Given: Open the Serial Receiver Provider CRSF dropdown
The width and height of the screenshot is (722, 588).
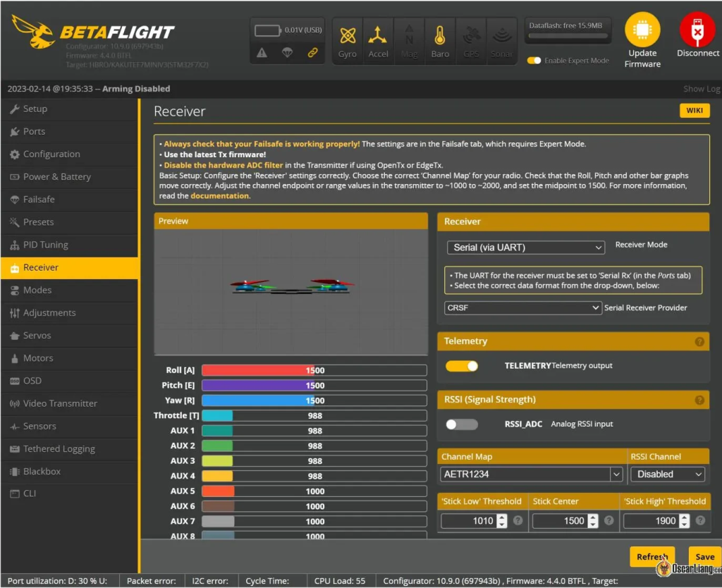Looking at the screenshot, I should pyautogui.click(x=522, y=308).
